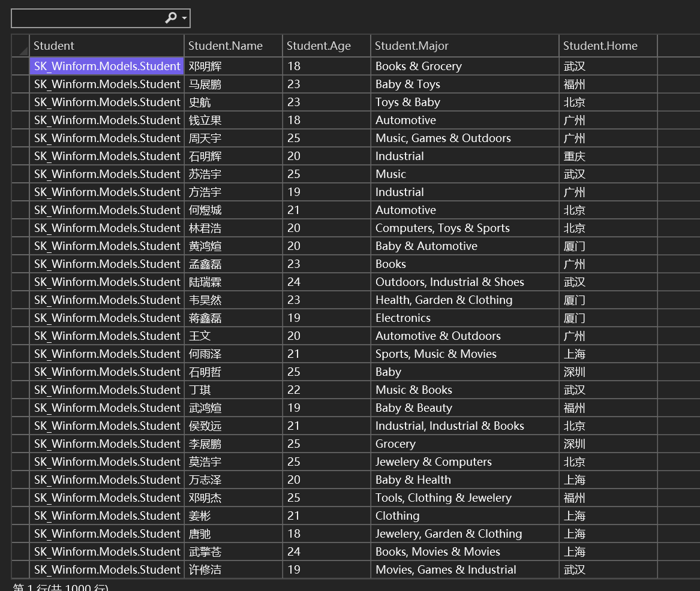
Task: Click the name cell 孟鑫磊
Action: [x=233, y=264]
